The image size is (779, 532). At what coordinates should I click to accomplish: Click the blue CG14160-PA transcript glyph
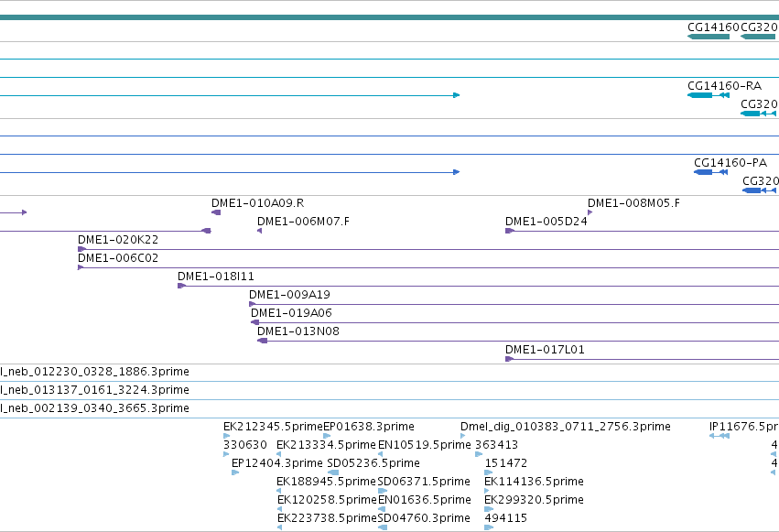[711, 172]
